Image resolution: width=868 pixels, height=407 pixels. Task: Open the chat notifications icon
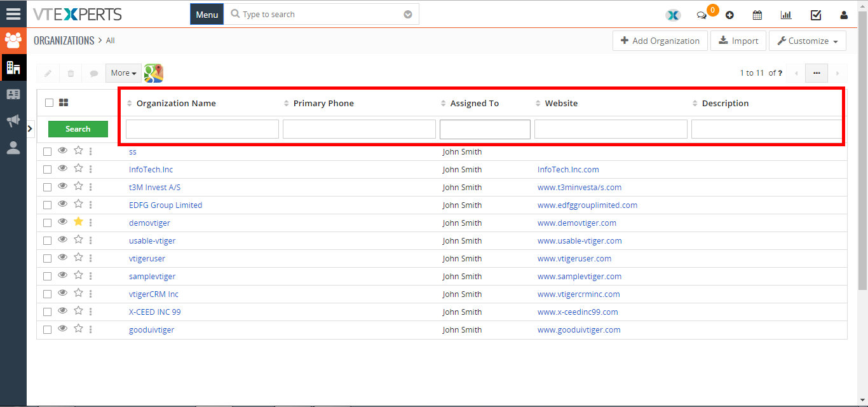coord(702,15)
